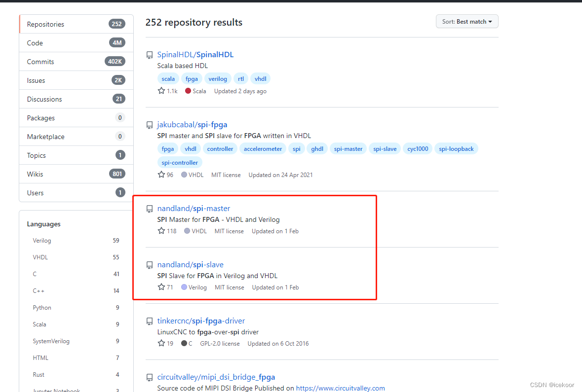Filter by VHDL language
The image size is (582, 392).
pos(76,257)
